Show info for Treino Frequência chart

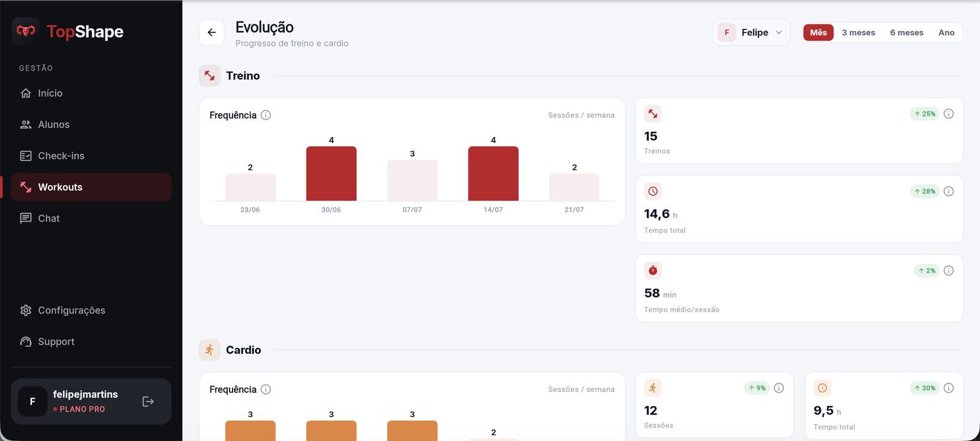266,115
